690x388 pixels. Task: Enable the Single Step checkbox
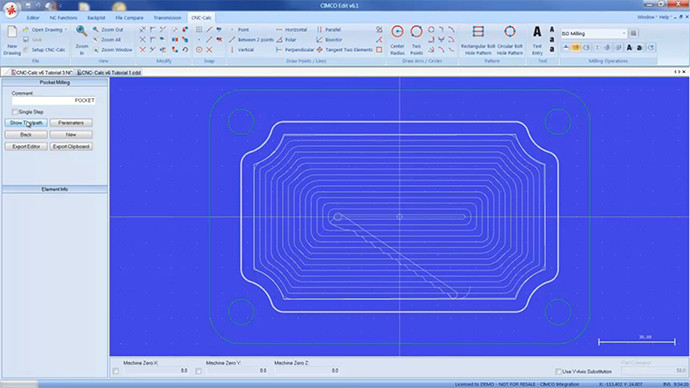coord(15,112)
